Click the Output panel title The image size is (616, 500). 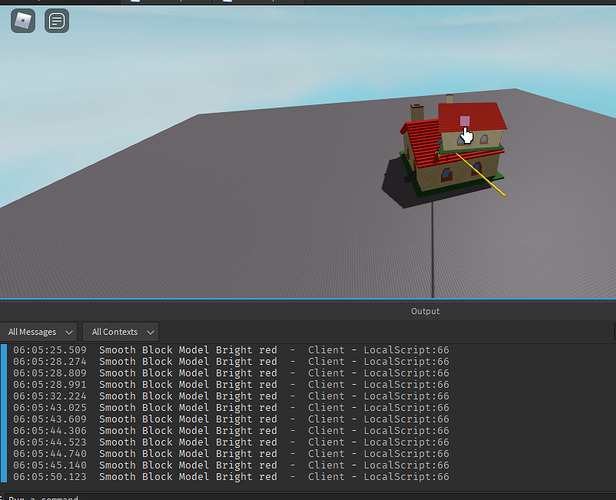pos(425,311)
